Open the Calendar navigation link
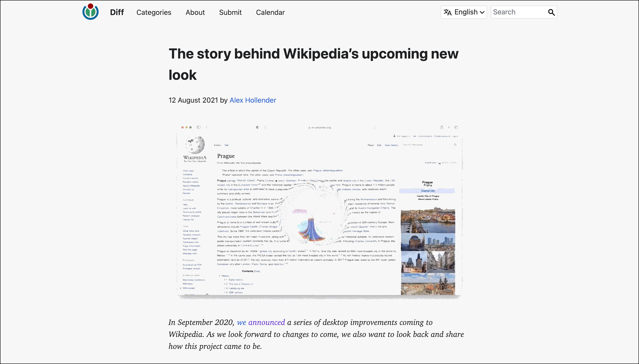This screenshot has height=364, width=639. [270, 12]
